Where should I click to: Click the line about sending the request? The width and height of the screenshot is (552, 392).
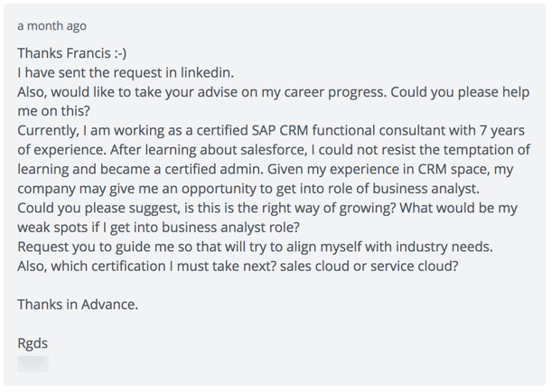pos(126,72)
